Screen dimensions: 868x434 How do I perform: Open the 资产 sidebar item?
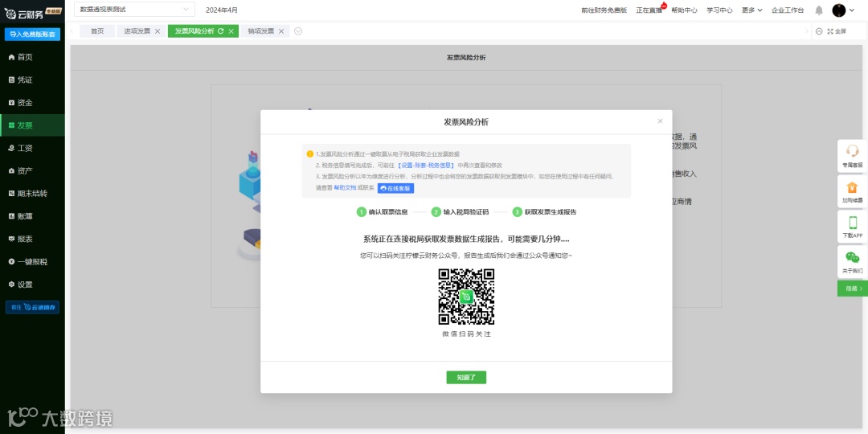(32, 170)
